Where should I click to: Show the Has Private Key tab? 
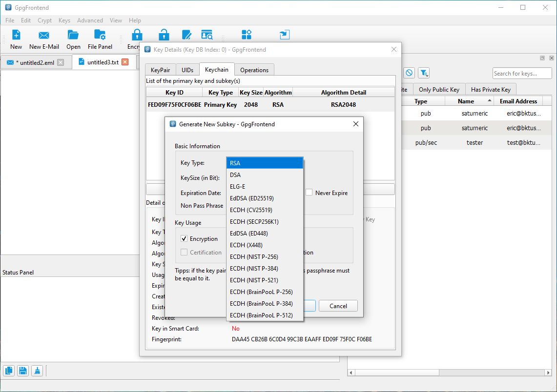[x=491, y=89]
